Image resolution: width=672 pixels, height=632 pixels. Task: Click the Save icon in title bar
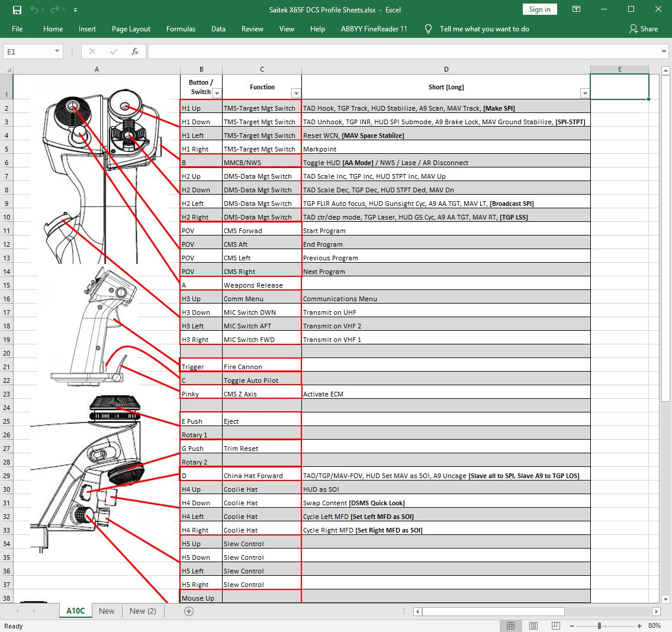pyautogui.click(x=17, y=9)
